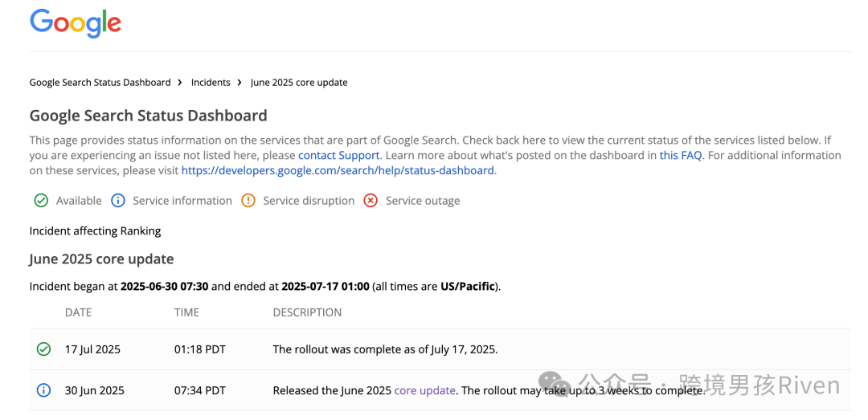Viewport: 868px width, 420px height.
Task: Click the Google Search Status Dashboard heading
Action: tap(149, 116)
